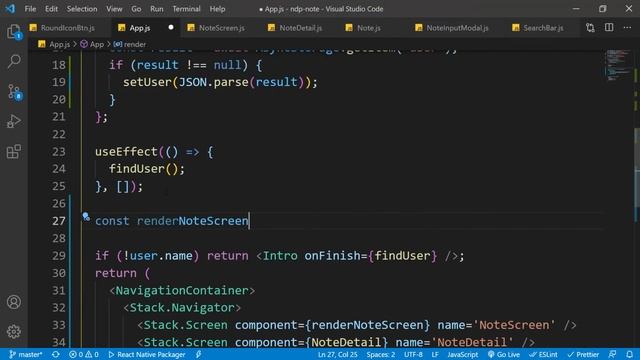Viewport: 640px width, 360px height.
Task: Open the Extensions view
Action: click(x=14, y=151)
